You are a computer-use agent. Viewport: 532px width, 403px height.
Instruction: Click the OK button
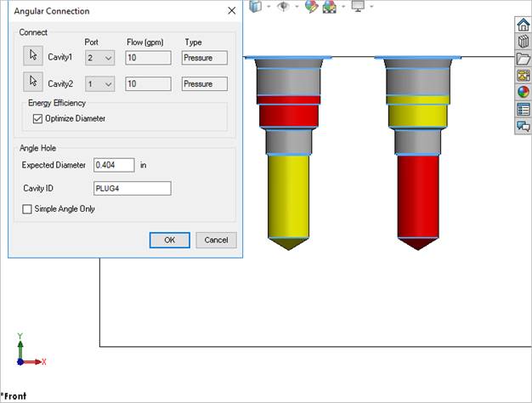tap(170, 240)
